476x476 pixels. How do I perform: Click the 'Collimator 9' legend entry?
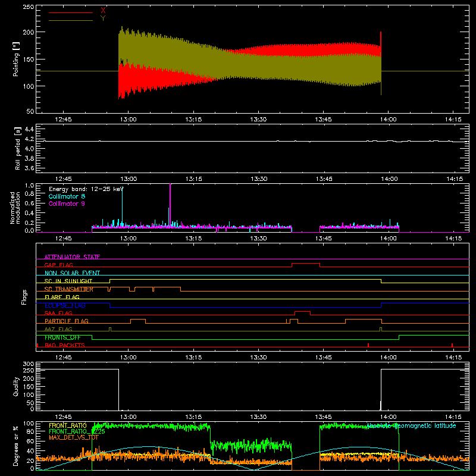pos(67,203)
